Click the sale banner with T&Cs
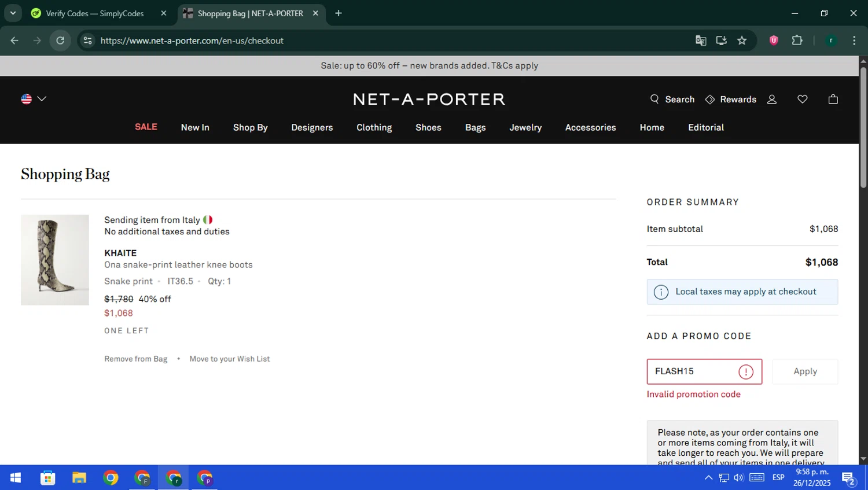Screen dimensions: 868x490 429,66
